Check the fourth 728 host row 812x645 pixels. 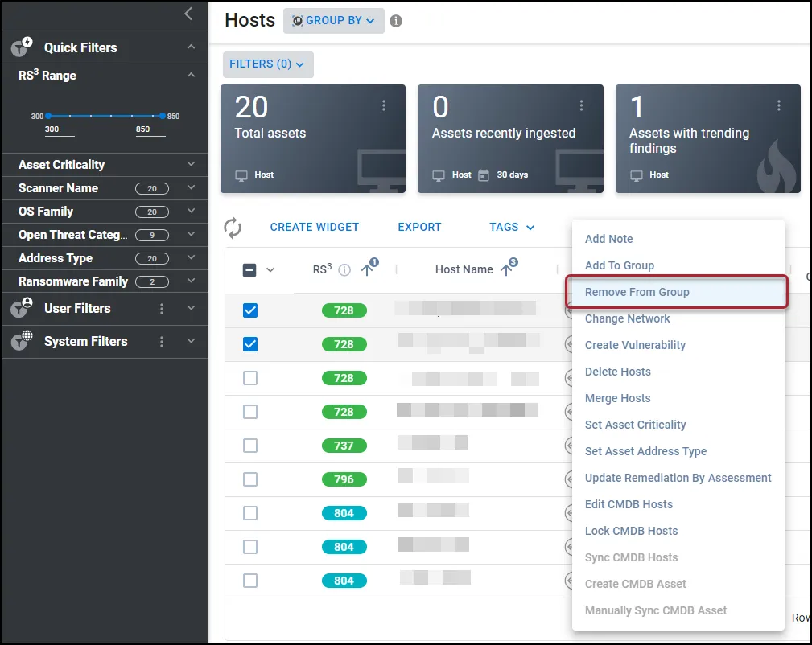(250, 412)
